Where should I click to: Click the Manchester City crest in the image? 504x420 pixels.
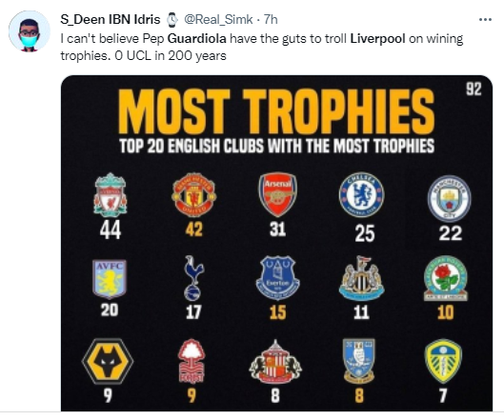[x=449, y=198]
